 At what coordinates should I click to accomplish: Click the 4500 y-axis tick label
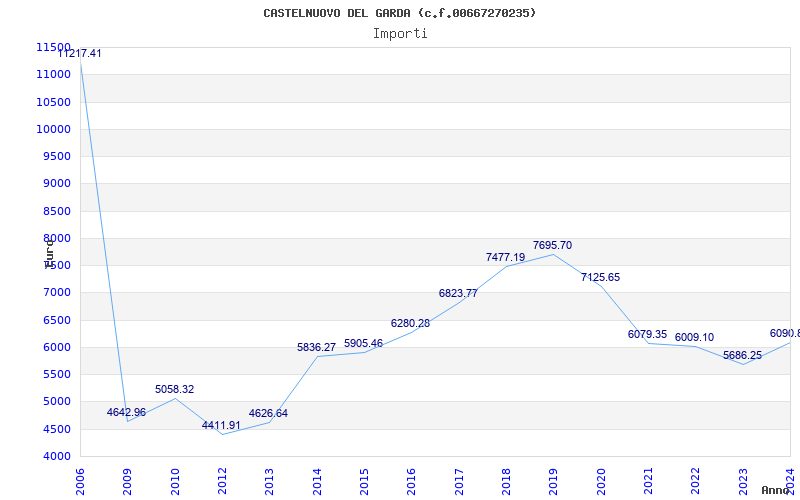tap(56, 429)
